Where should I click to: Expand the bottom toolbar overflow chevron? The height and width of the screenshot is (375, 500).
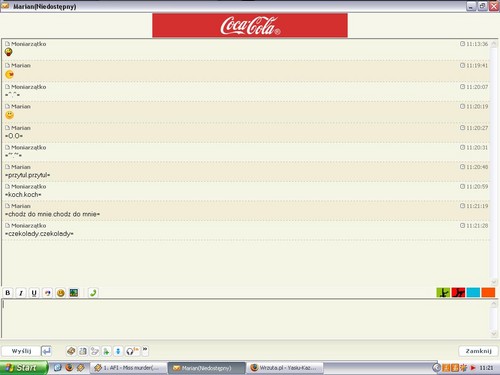[145, 350]
